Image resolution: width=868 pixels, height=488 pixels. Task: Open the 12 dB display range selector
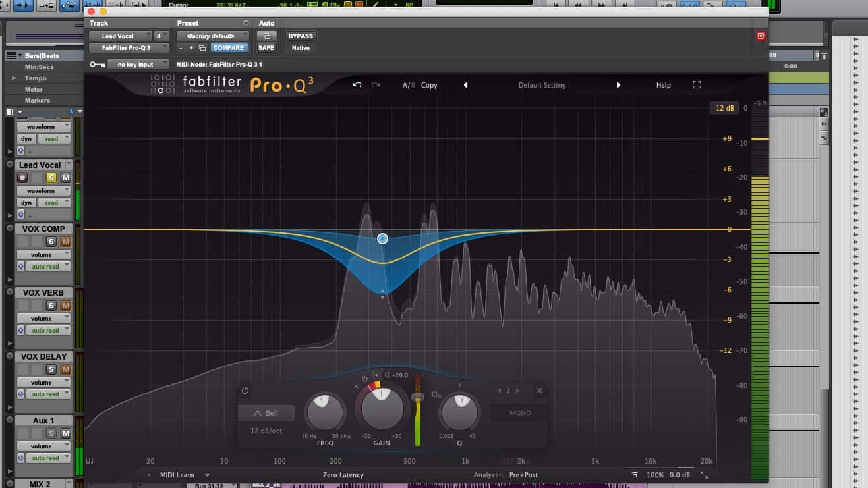[x=724, y=108]
